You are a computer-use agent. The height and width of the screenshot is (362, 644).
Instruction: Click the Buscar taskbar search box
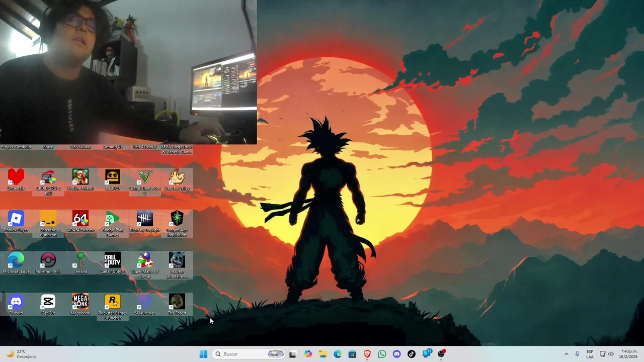tap(249, 354)
